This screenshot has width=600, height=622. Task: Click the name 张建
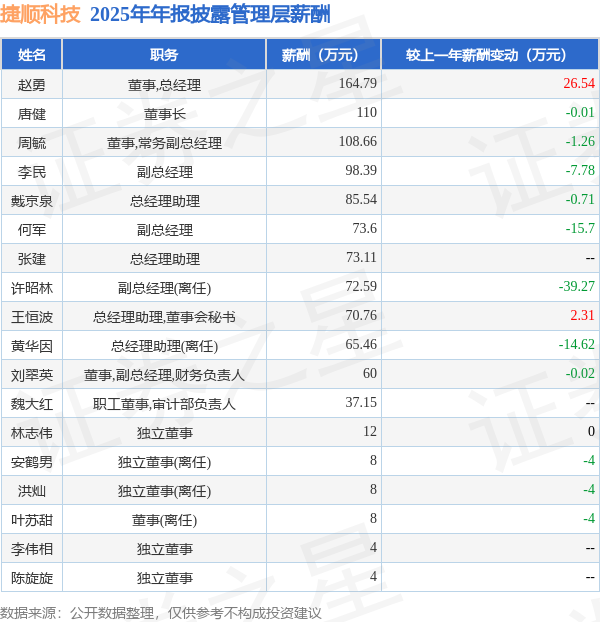[32, 259]
